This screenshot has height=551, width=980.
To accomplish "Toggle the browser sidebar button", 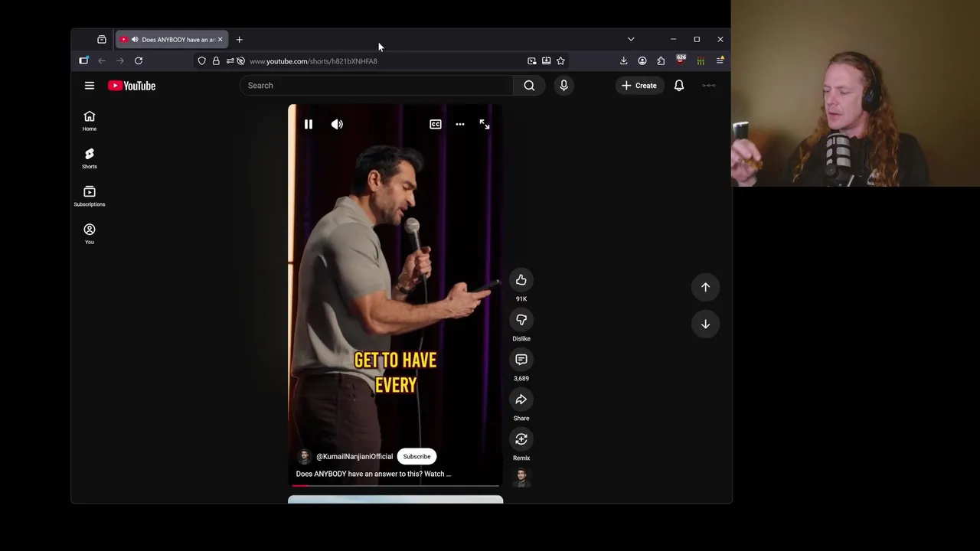I will [84, 60].
